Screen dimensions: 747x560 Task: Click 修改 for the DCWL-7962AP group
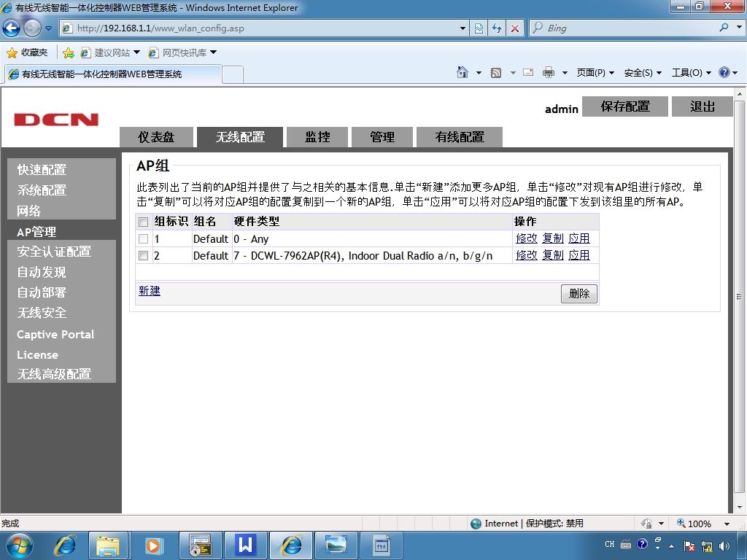[x=527, y=255]
